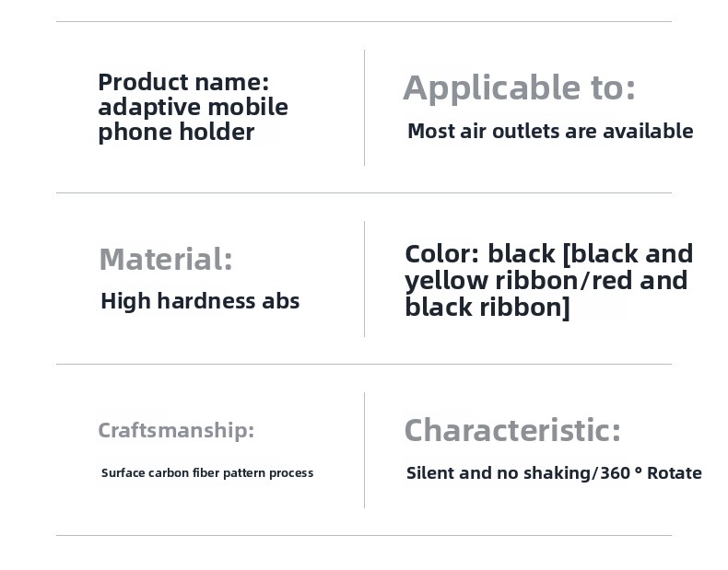Click vertical divider beside Product name cell
728x570 pixels.
coord(364,108)
